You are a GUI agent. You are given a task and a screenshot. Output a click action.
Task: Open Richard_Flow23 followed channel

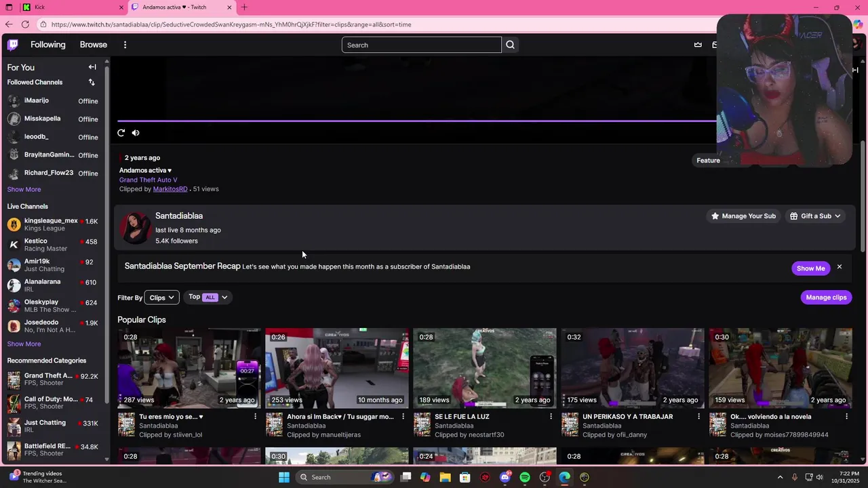point(53,173)
